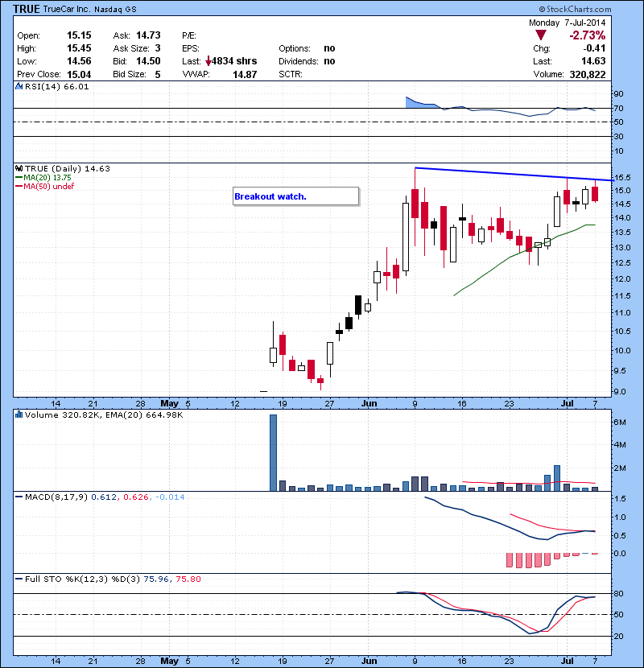This screenshot has width=644, height=668.
Task: Click the red MA(50) legend line marker
Action: click(19, 187)
